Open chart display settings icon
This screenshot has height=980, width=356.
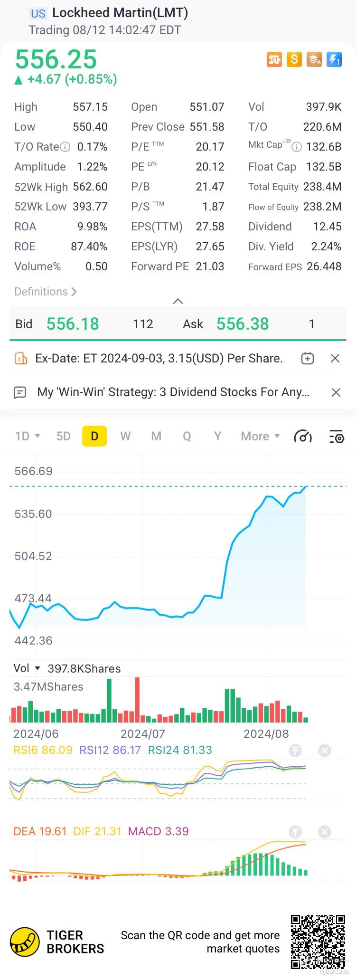[336, 436]
